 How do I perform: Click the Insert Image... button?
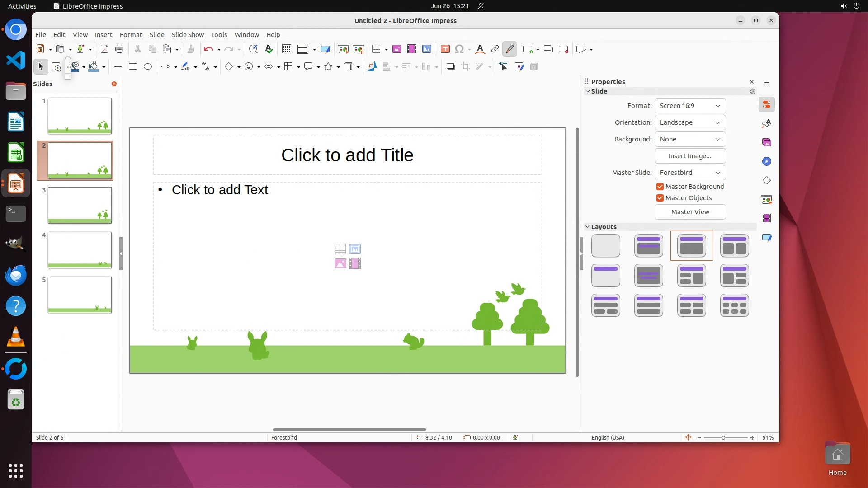pos(690,156)
